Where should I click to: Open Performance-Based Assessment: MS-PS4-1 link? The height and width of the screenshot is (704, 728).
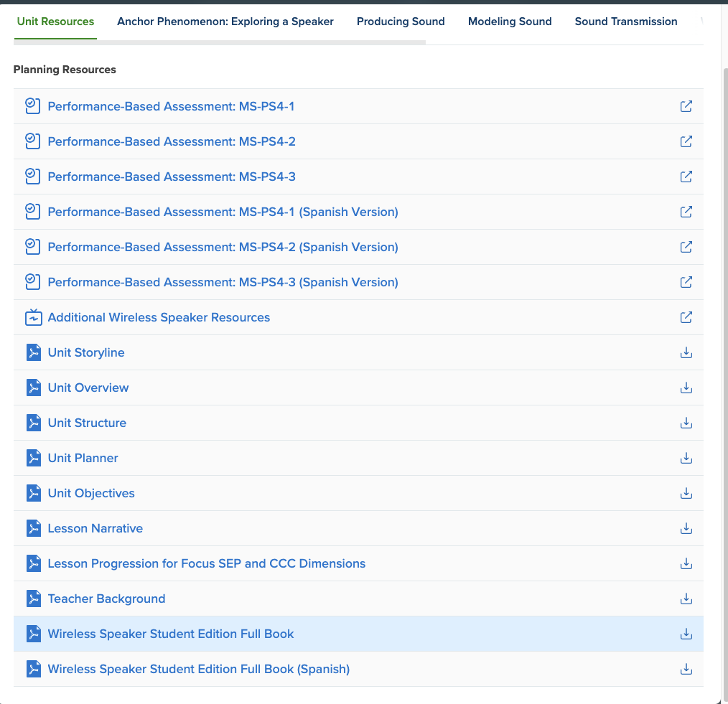172,106
